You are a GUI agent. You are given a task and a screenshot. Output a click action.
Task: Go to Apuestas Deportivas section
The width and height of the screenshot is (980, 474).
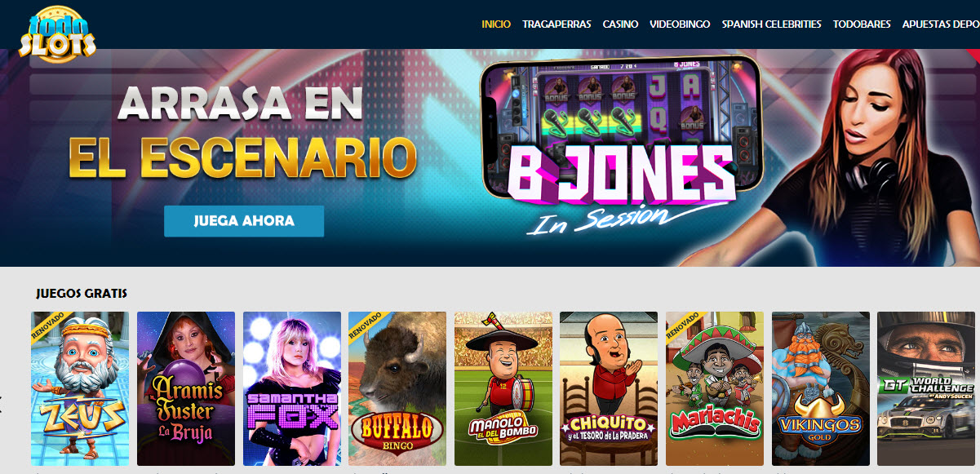click(941, 24)
